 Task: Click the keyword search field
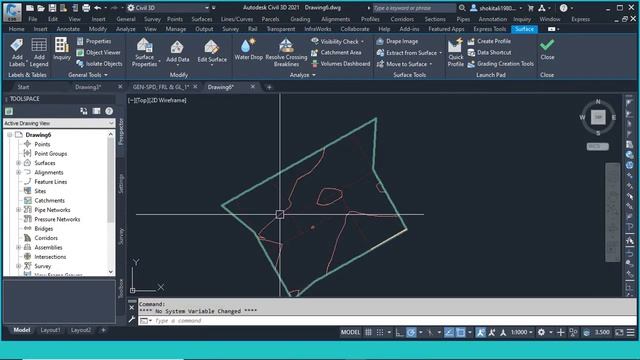point(414,8)
